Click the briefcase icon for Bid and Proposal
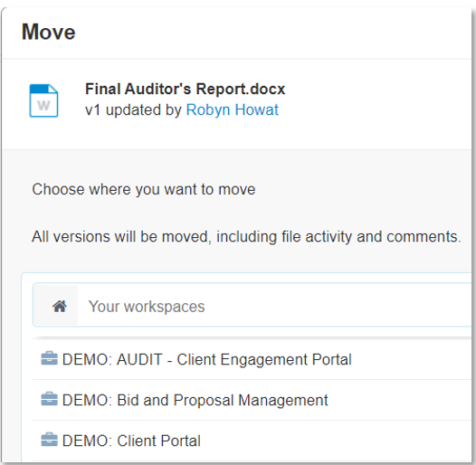The height and width of the screenshot is (465, 476). [x=49, y=399]
